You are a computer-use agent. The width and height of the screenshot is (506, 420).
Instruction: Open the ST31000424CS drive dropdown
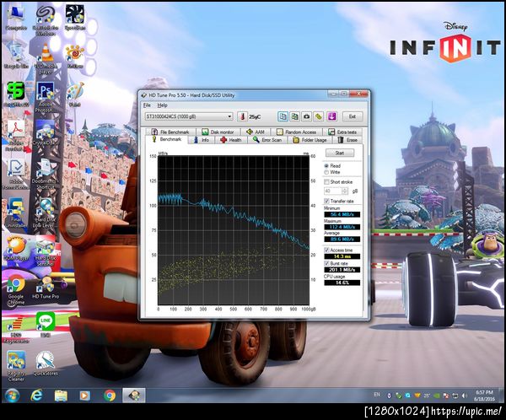(x=189, y=116)
